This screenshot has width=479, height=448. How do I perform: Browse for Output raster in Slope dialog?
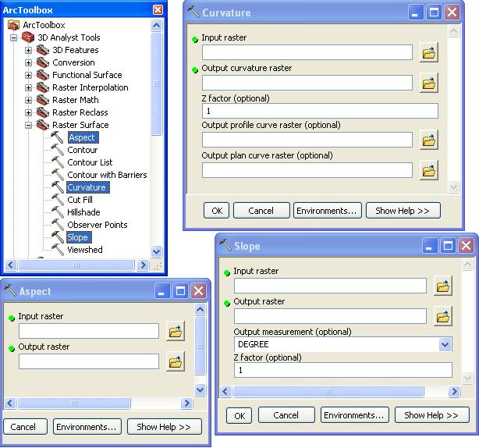tap(443, 316)
